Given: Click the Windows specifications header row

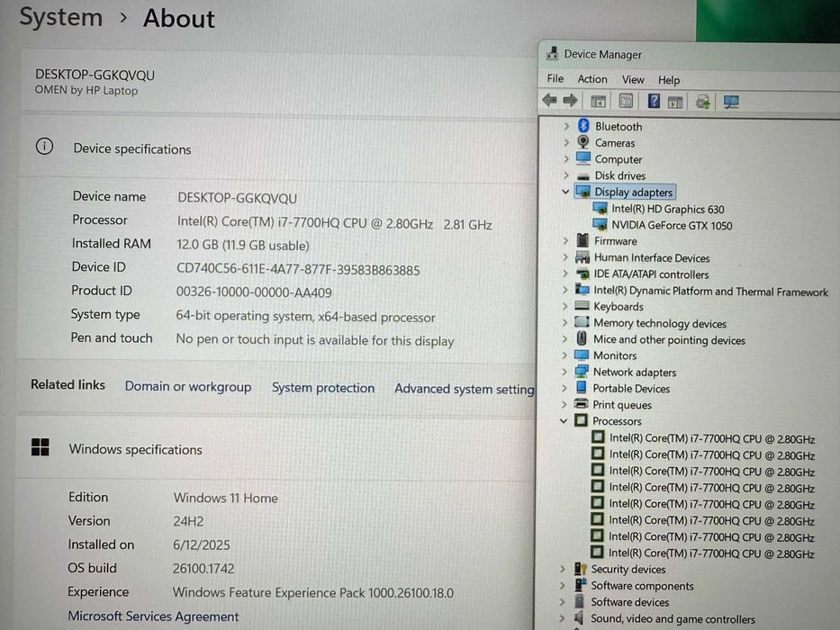Looking at the screenshot, I should (x=275, y=449).
